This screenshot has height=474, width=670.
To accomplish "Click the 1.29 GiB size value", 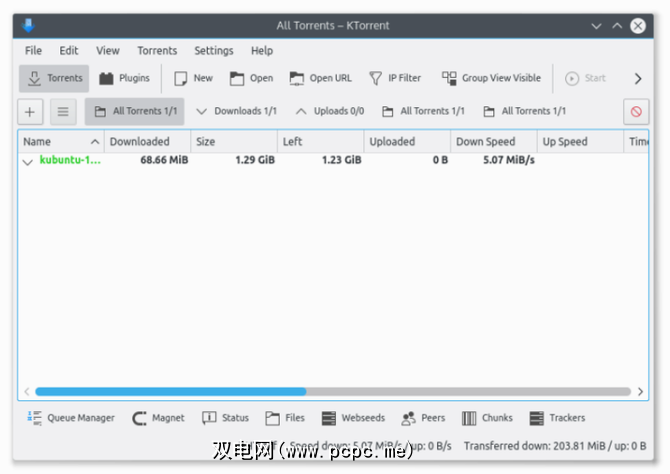I will click(x=255, y=160).
